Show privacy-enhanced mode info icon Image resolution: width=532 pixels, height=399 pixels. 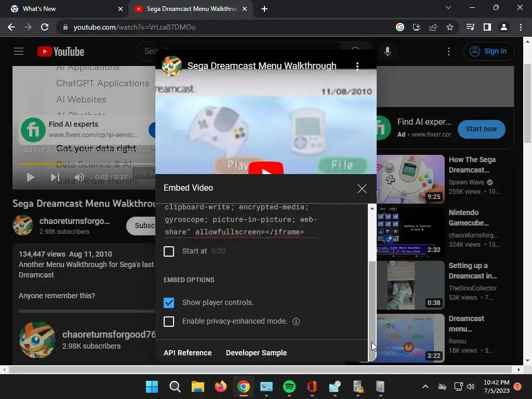pyautogui.click(x=296, y=321)
